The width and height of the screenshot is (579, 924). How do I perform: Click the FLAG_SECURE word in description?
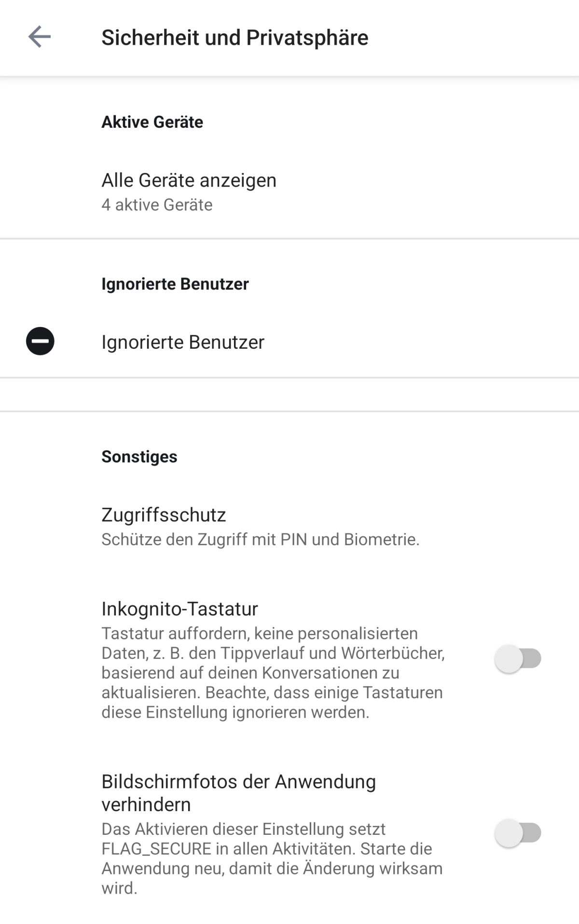pyautogui.click(x=156, y=849)
